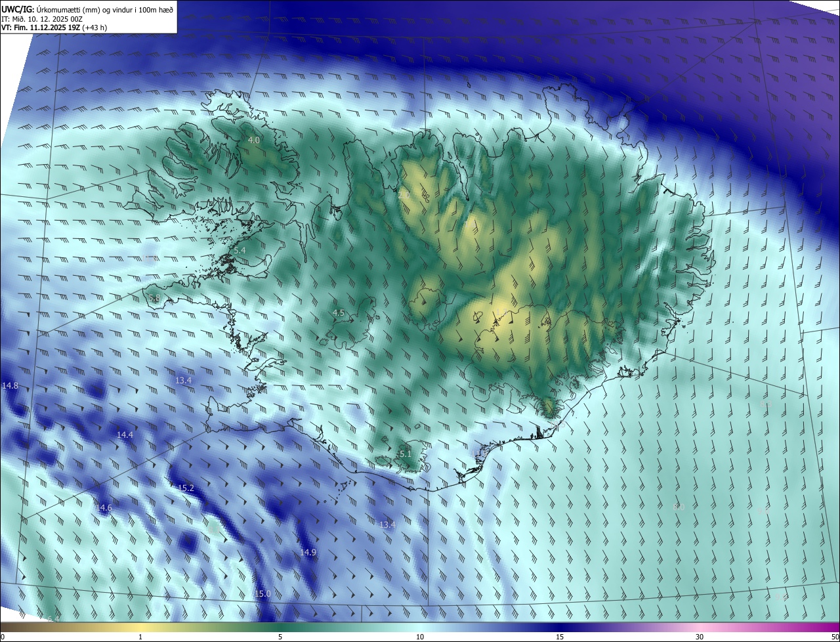Image resolution: width=840 pixels, height=642 pixels.
Task: Click the "1" tick on the color scale
Action: pyautogui.click(x=140, y=637)
